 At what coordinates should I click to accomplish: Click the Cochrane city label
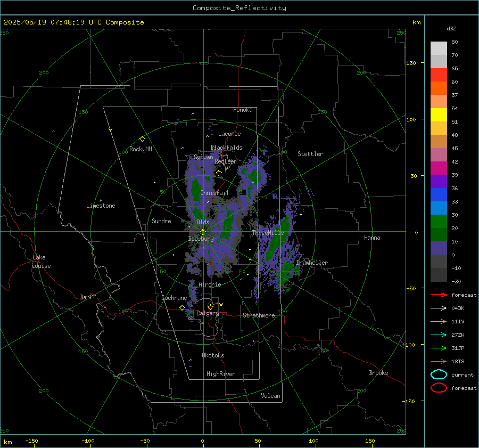pos(174,298)
